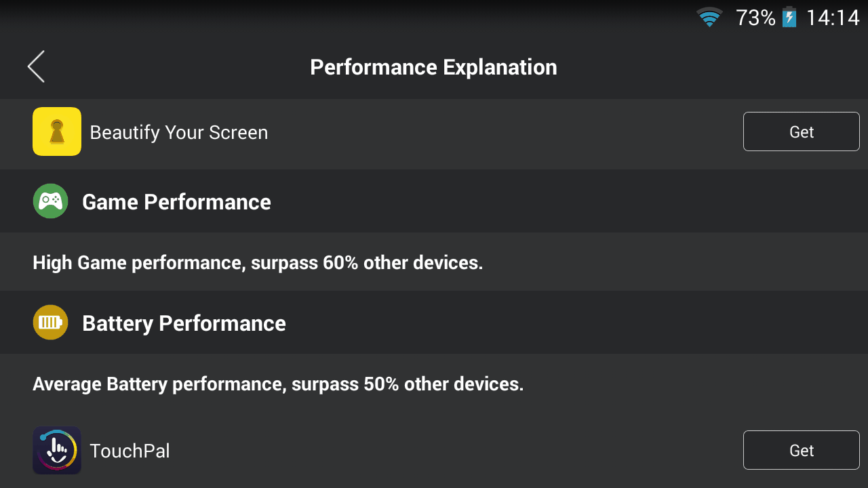This screenshot has height=488, width=868.
Task: Click the Game Performance section heading
Action: 176,202
